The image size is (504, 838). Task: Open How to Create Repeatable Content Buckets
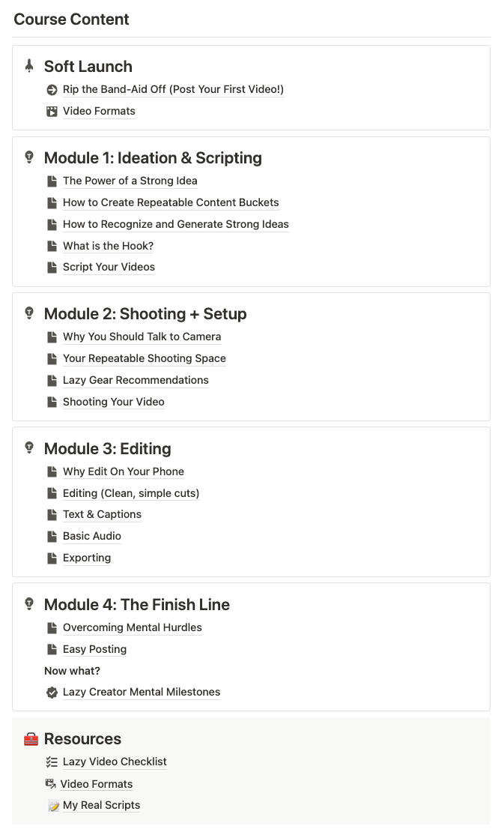pos(171,202)
